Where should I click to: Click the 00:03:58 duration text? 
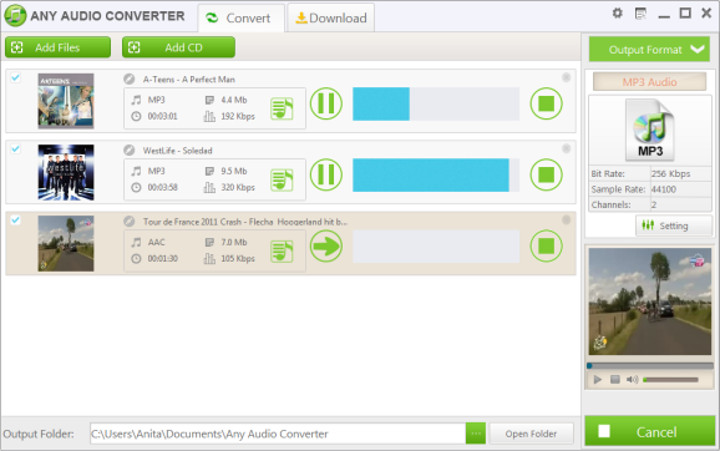pyautogui.click(x=163, y=187)
